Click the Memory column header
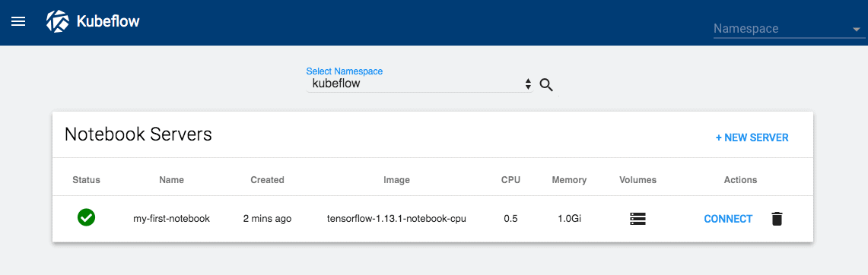The image size is (868, 275). [x=569, y=180]
